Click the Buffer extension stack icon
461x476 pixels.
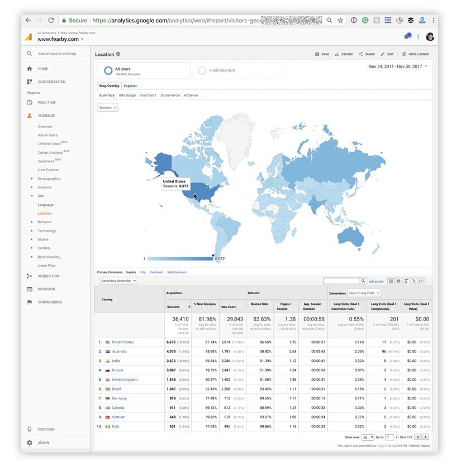411,20
